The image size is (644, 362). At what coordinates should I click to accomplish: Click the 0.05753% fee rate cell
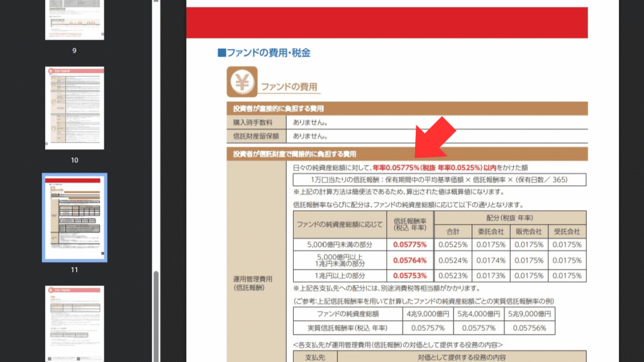[410, 275]
